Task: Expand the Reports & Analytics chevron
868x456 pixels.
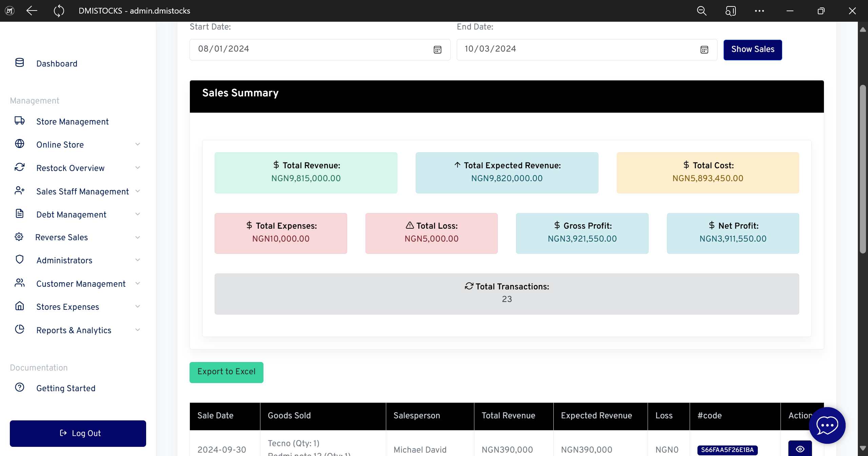Action: (x=138, y=330)
